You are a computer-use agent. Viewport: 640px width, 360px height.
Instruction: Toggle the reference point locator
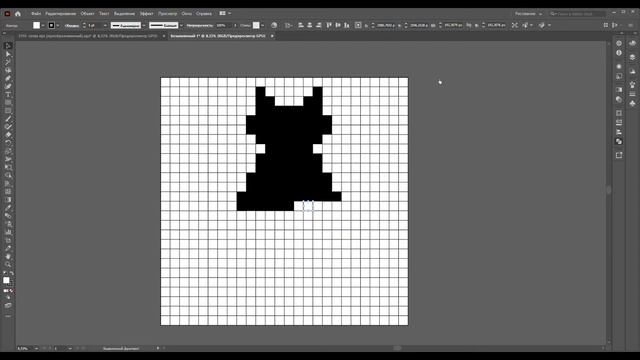pos(358,25)
